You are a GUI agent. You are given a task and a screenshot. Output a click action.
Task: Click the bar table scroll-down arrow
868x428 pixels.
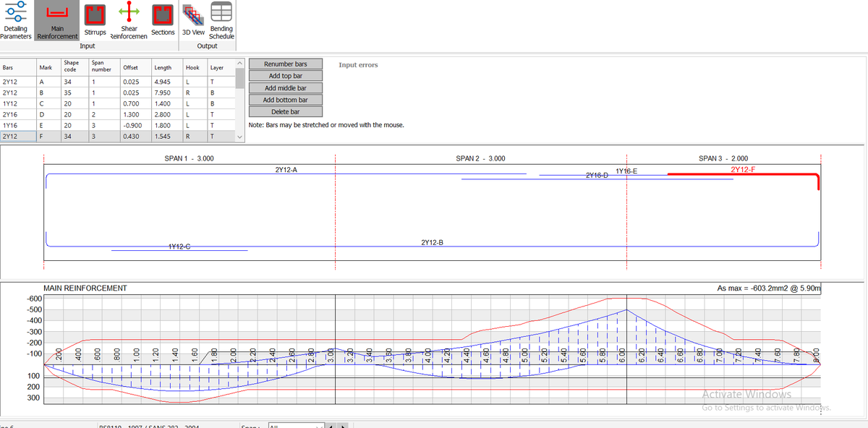pyautogui.click(x=239, y=136)
